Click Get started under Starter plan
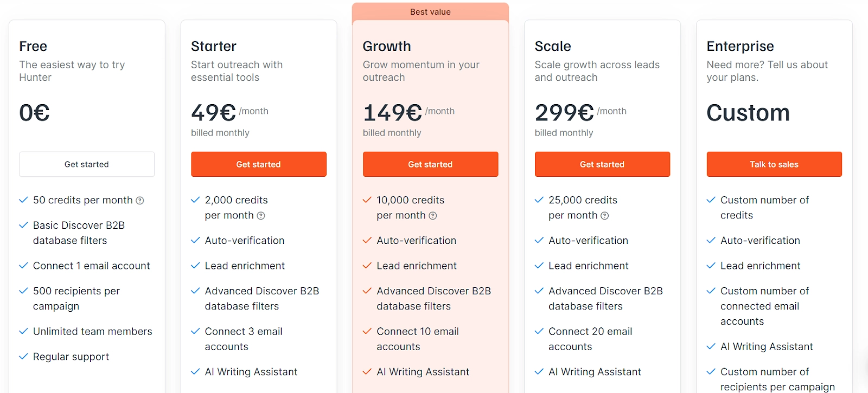 [x=259, y=164]
